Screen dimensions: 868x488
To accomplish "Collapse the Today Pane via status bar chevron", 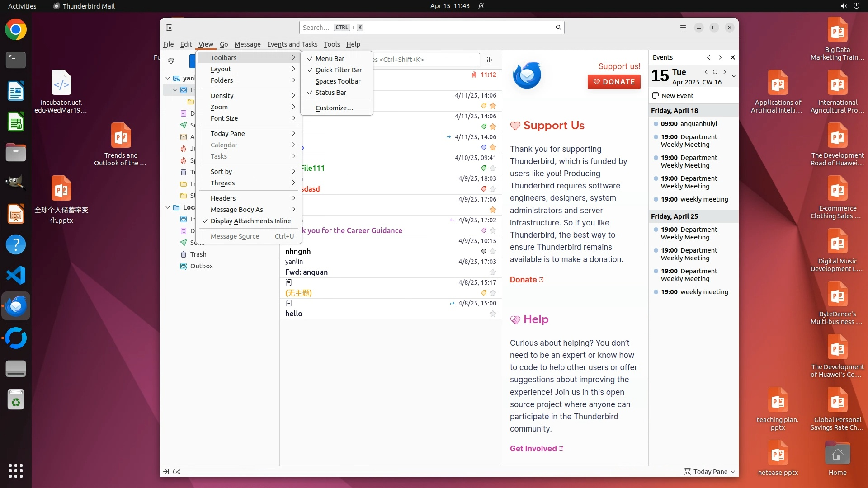I will pyautogui.click(x=732, y=472).
